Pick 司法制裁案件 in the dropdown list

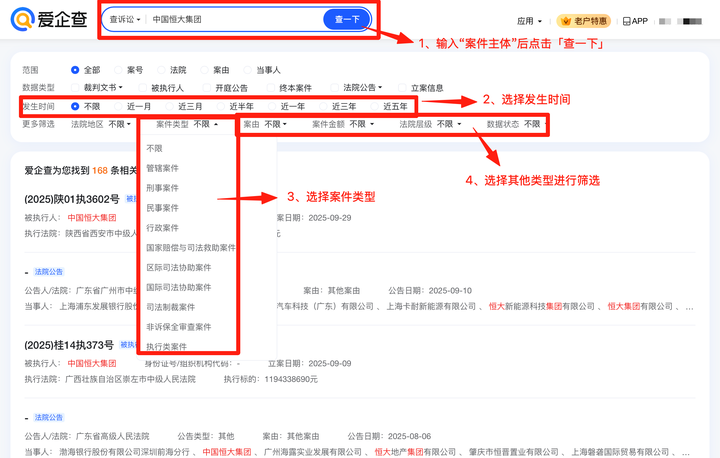(x=170, y=307)
